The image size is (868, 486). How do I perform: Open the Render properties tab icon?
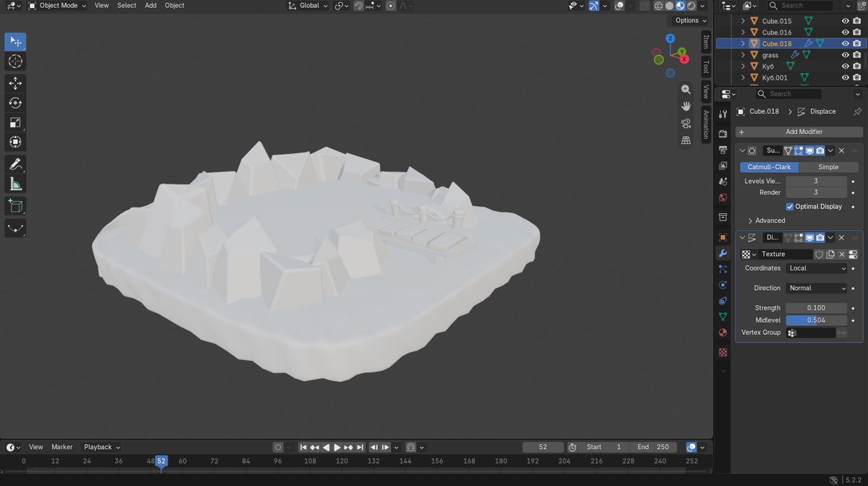(723, 134)
